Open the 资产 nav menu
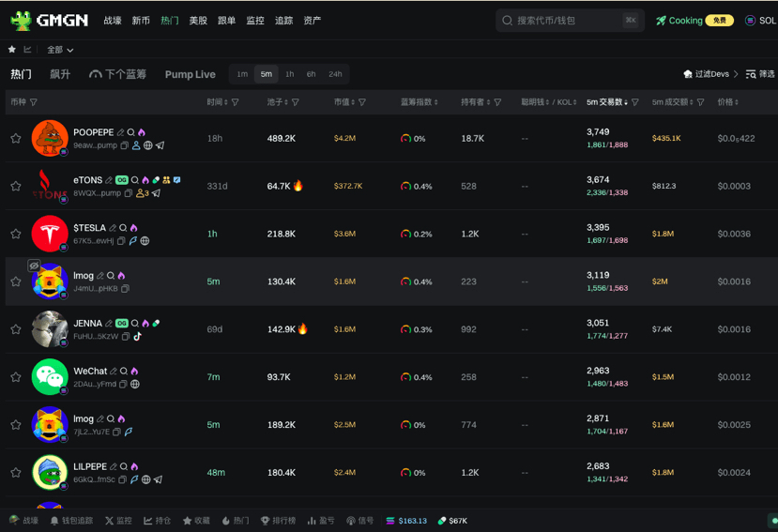The image size is (778, 532). click(x=313, y=21)
